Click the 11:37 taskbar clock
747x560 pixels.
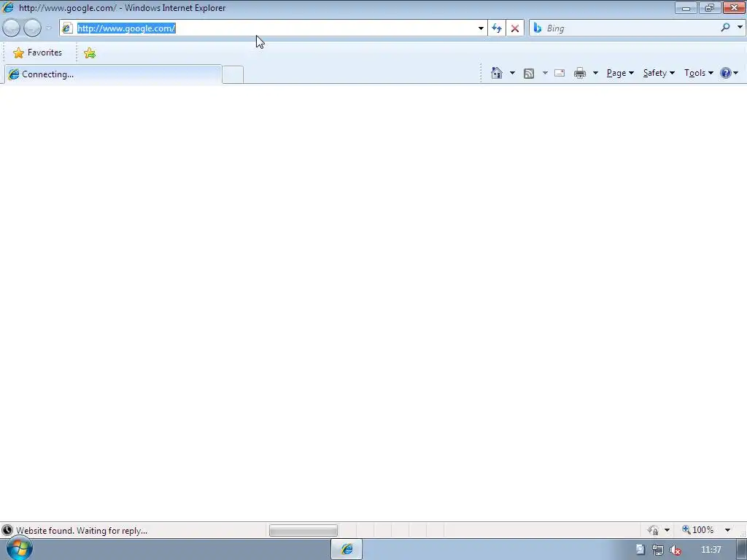[711, 550]
